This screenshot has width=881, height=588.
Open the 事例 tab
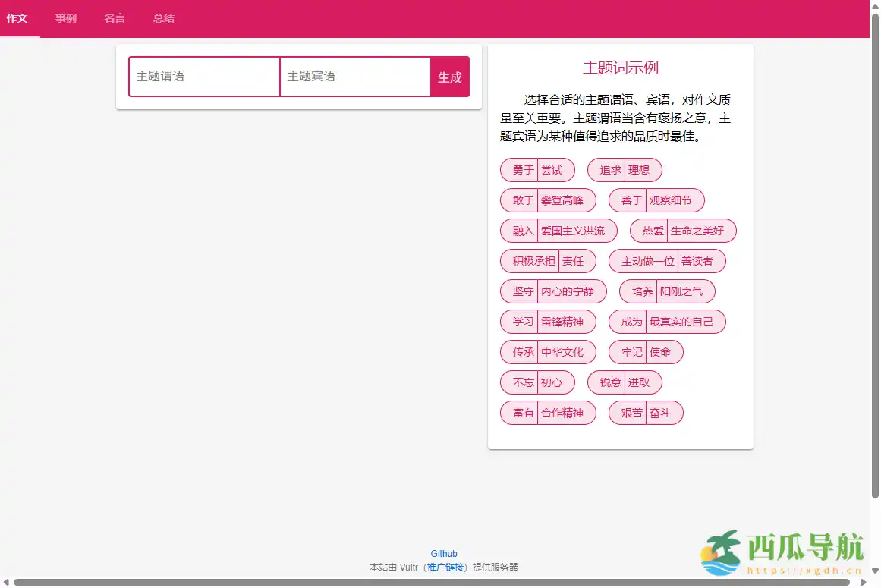point(66,18)
